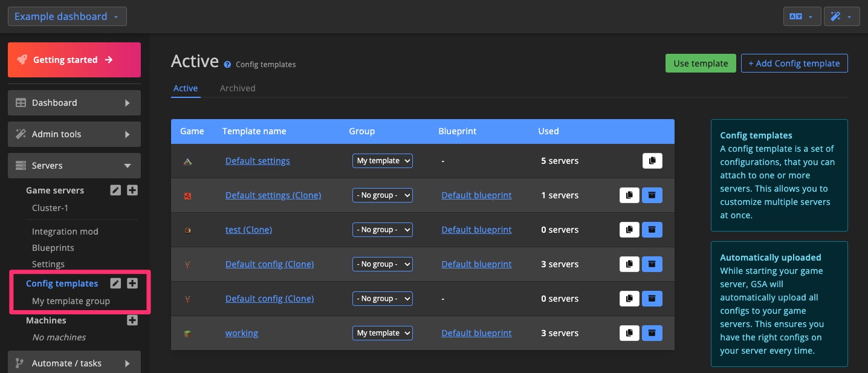Viewport: 868px width, 373px height.
Task: Switch to the Archived tab
Action: click(x=238, y=88)
